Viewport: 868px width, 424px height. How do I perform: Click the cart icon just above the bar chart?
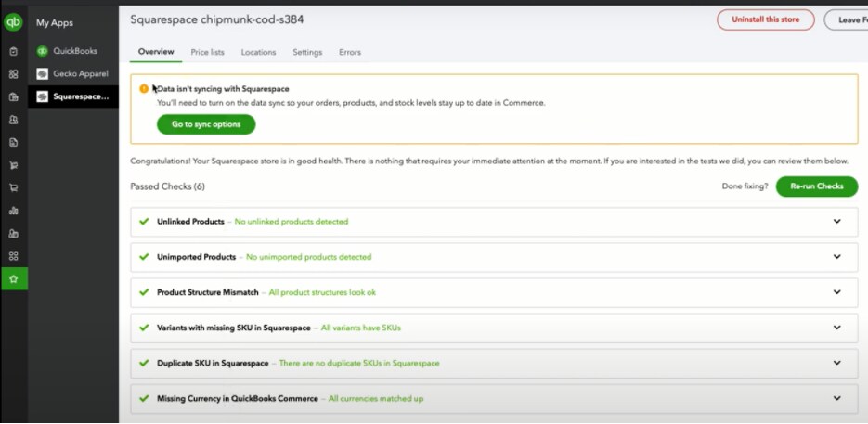click(14, 187)
